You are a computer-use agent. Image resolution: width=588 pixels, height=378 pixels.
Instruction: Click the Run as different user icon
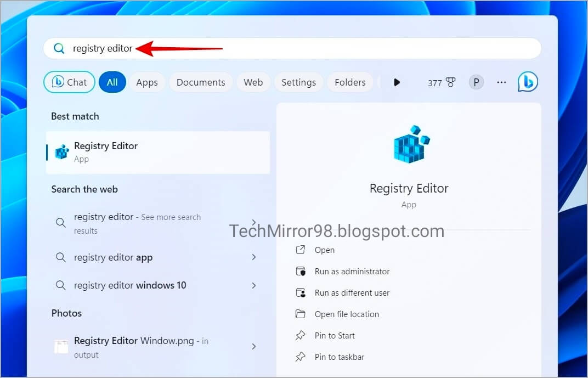[301, 292]
